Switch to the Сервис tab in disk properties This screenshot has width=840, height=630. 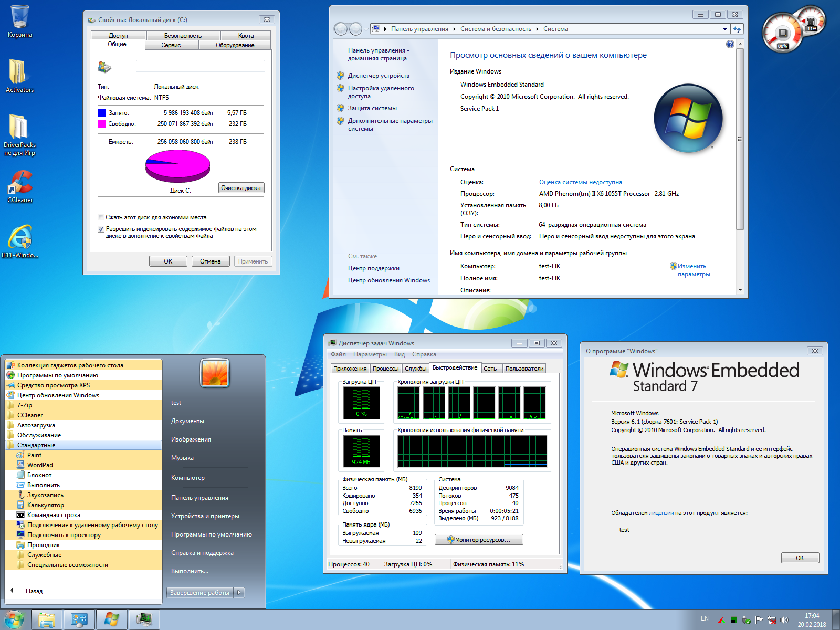pos(171,45)
